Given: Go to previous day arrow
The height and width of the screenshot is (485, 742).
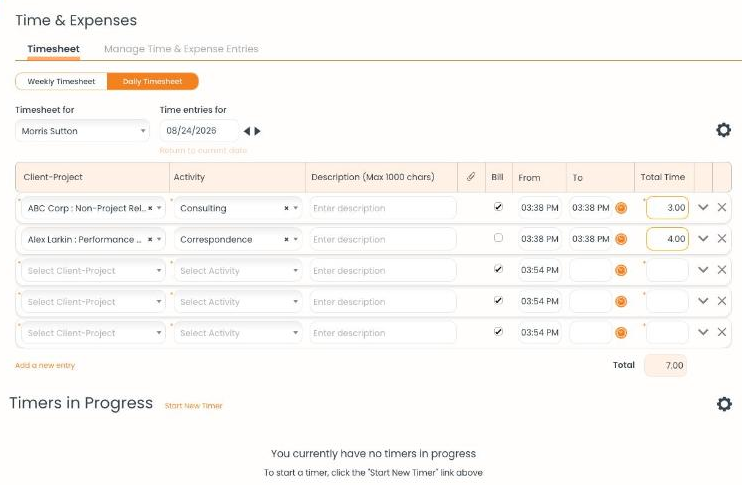Looking at the screenshot, I should click(x=247, y=131).
